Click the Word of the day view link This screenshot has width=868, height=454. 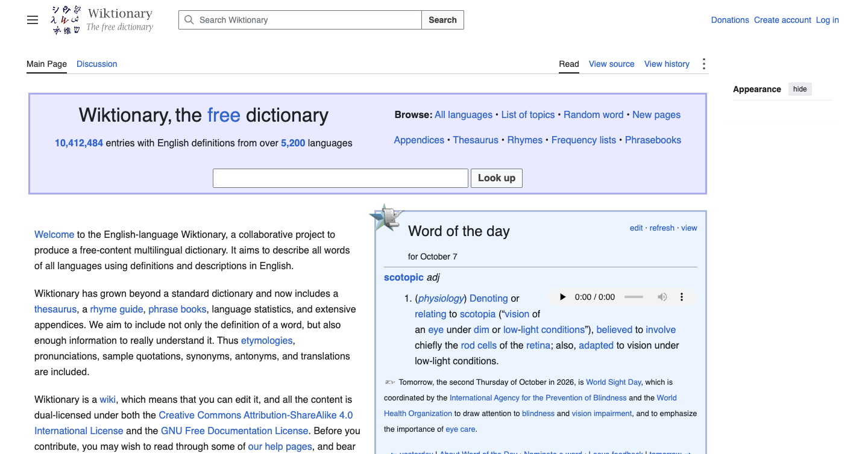coord(689,228)
